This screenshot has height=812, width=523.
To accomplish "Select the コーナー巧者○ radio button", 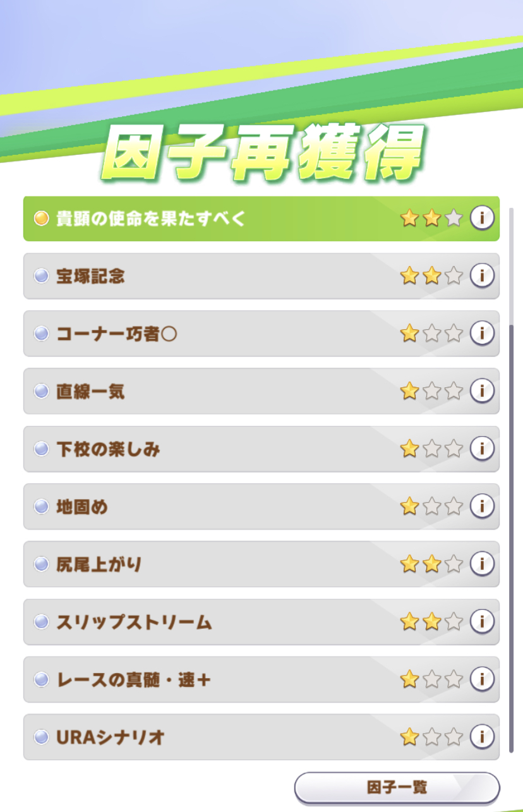I will pos(41,334).
